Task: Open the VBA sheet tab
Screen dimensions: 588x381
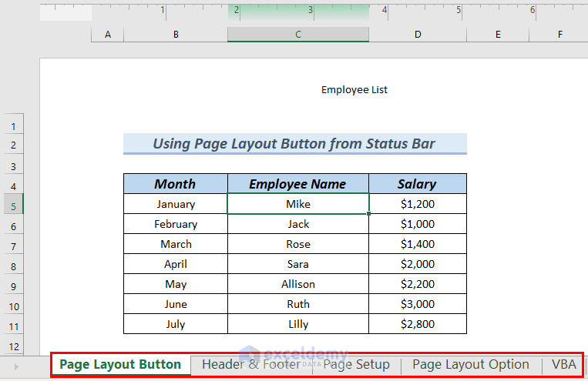Action: [563, 365]
